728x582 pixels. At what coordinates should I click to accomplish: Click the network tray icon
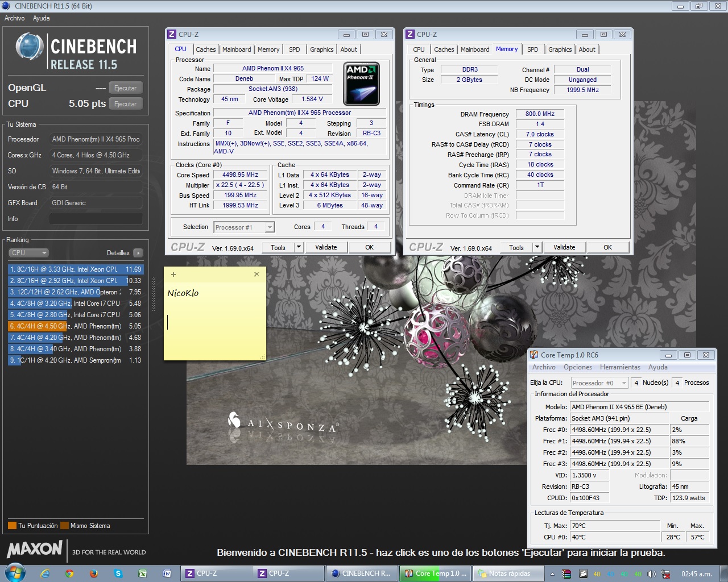click(665, 574)
